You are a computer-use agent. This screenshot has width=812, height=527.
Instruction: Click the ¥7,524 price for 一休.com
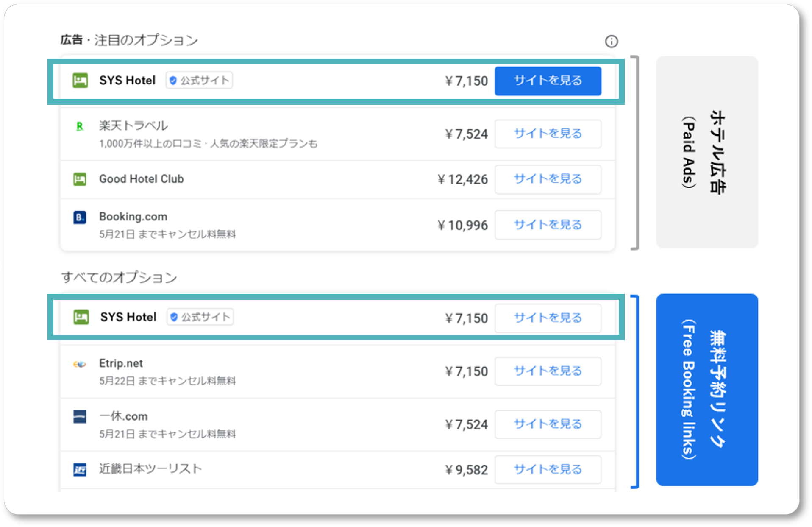click(x=467, y=424)
